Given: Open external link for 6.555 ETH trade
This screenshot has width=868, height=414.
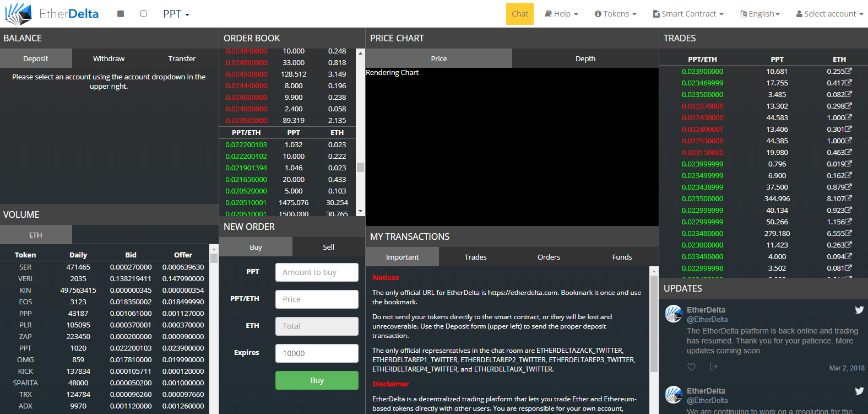Looking at the screenshot, I should click(849, 233).
